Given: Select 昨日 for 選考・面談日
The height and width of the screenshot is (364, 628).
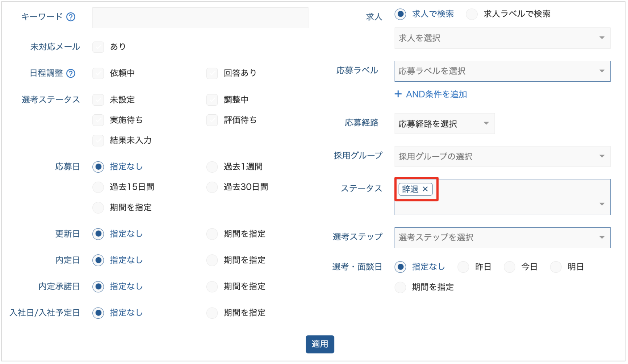Looking at the screenshot, I should (463, 267).
